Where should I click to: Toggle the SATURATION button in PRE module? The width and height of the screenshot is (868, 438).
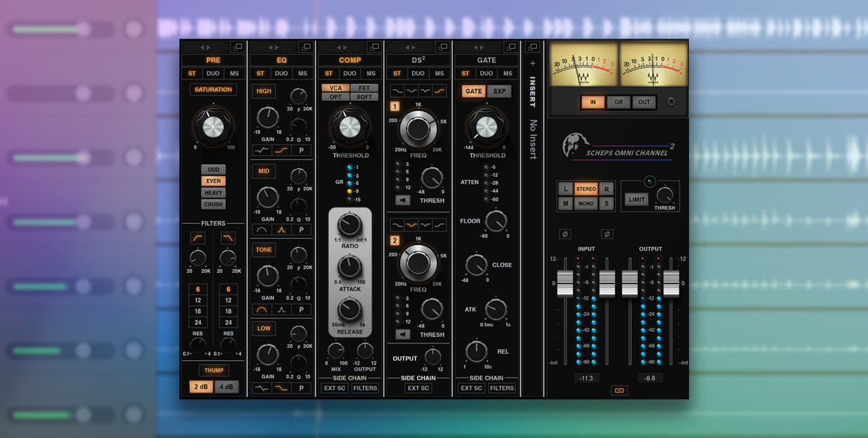[213, 89]
